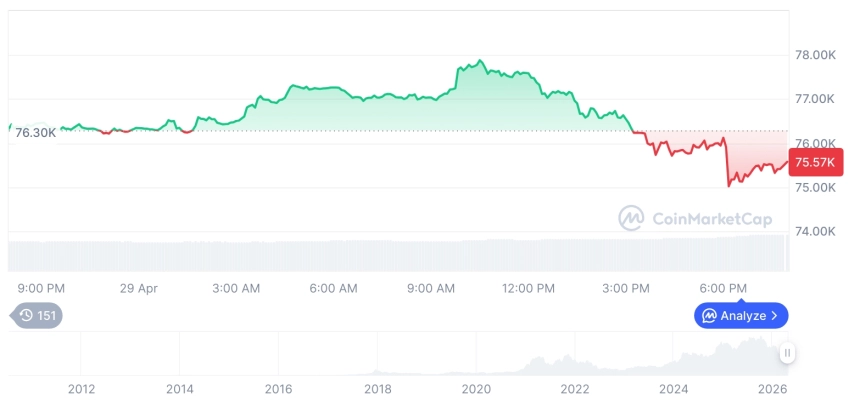
Task: Select the 2018 year on the range timeline
Action: [x=377, y=389]
